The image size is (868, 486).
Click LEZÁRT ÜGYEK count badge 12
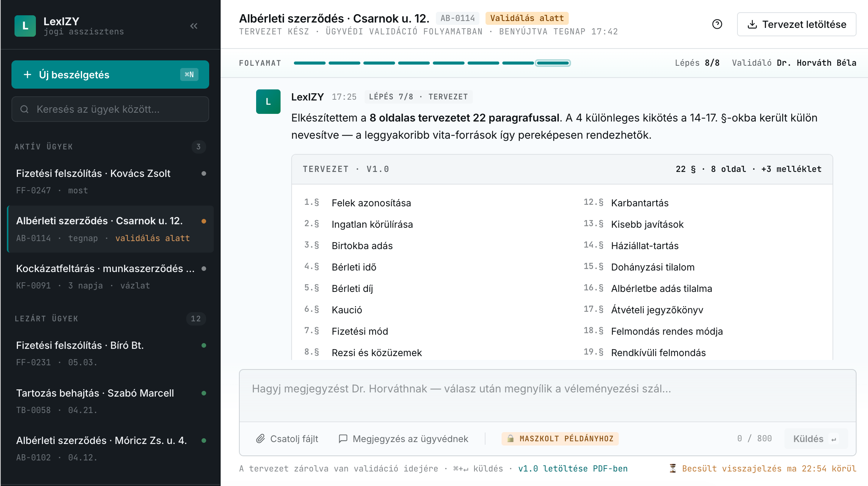(x=196, y=319)
